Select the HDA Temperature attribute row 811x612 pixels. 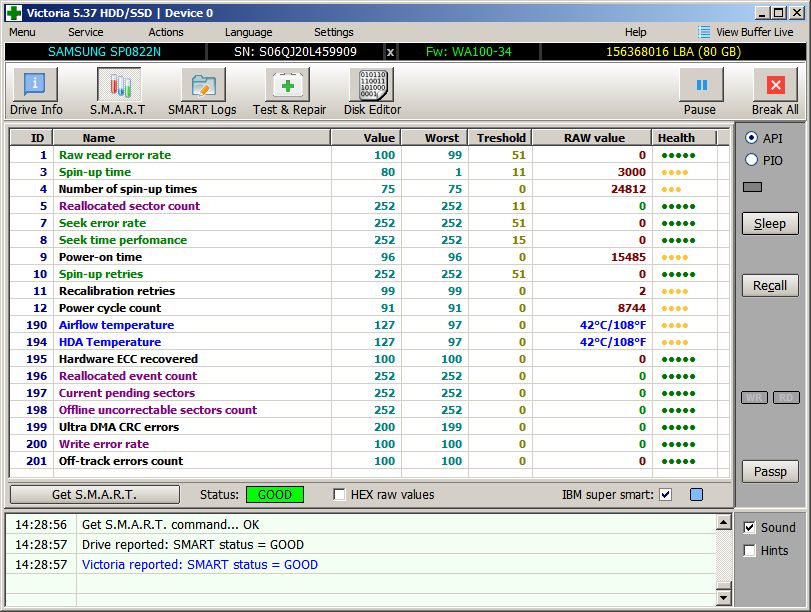[x=369, y=342]
